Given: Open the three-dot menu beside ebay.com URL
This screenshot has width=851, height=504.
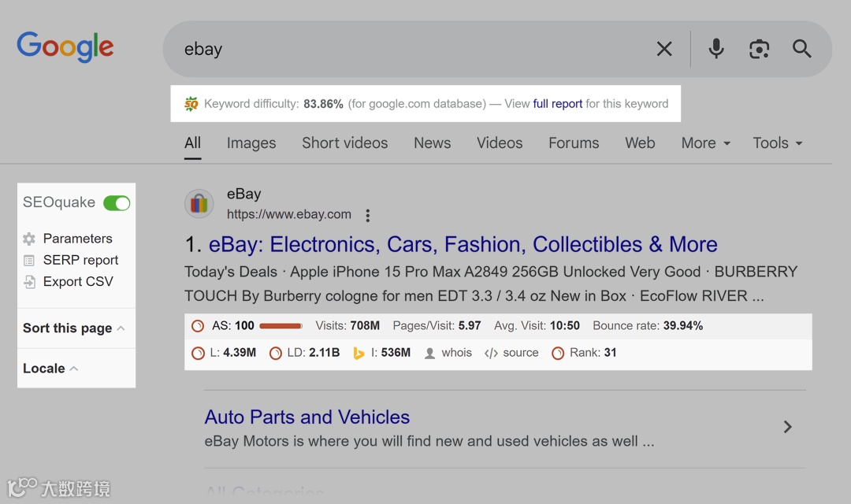Looking at the screenshot, I should click(x=367, y=214).
